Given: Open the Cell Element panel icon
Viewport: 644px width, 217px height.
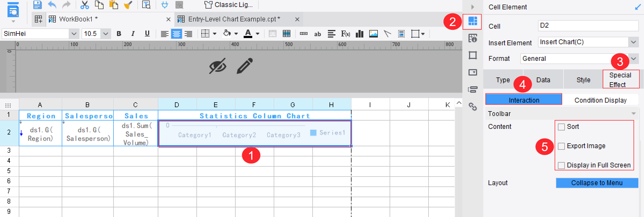Looking at the screenshot, I should click(473, 21).
